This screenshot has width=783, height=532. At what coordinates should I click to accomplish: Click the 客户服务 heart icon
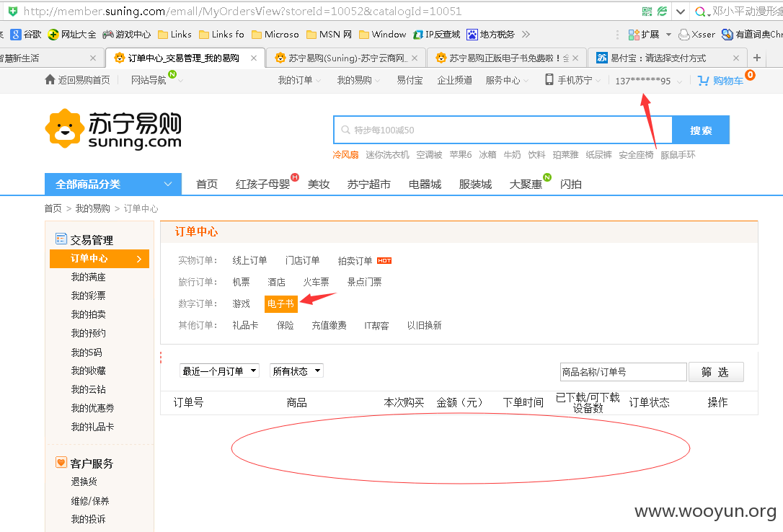click(x=61, y=463)
